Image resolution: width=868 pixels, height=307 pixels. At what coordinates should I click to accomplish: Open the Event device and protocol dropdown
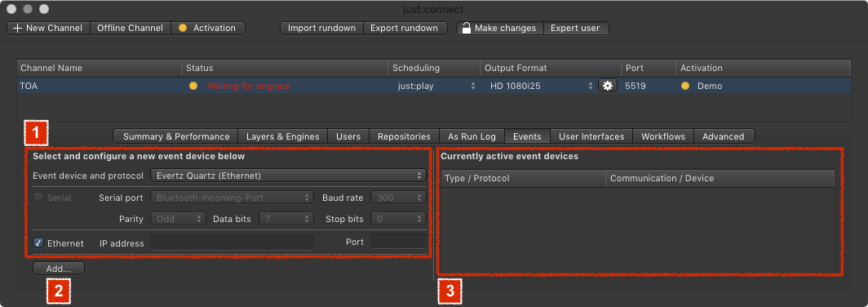point(288,176)
